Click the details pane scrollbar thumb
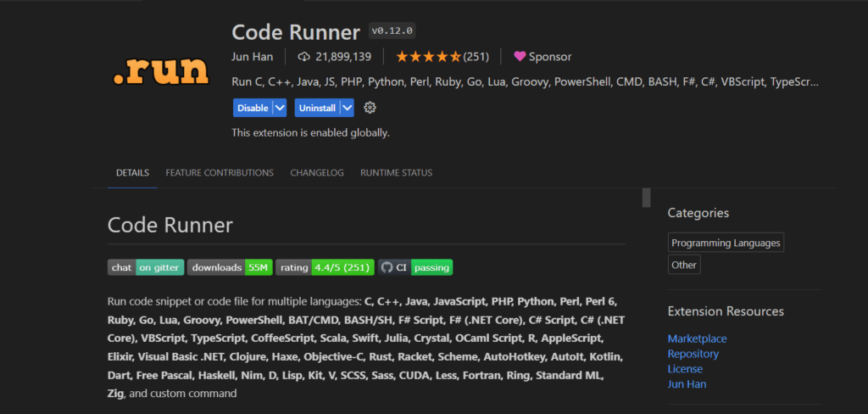This screenshot has height=414, width=868. [646, 198]
